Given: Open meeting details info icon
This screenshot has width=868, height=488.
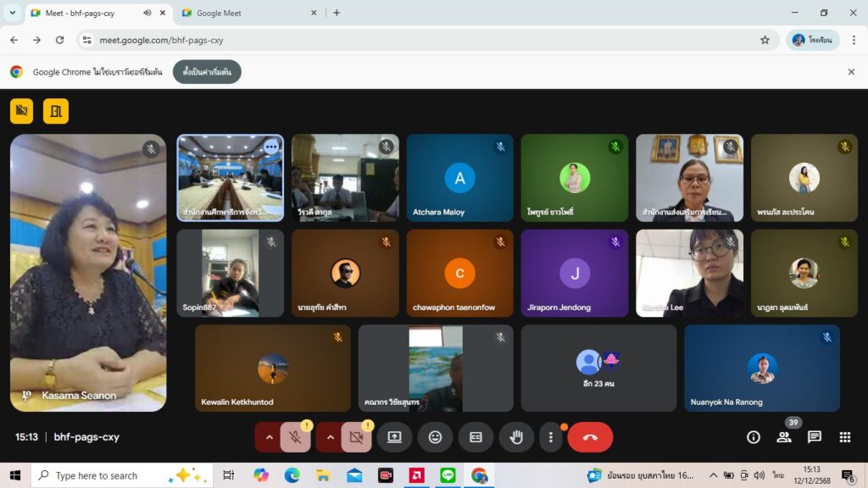Looking at the screenshot, I should point(753,437).
